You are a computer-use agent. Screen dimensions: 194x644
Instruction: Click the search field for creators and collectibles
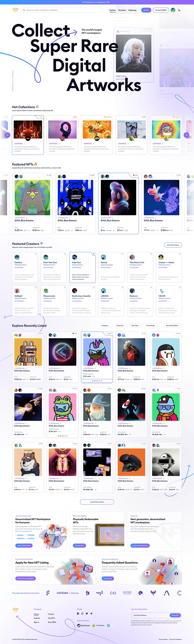62,10
